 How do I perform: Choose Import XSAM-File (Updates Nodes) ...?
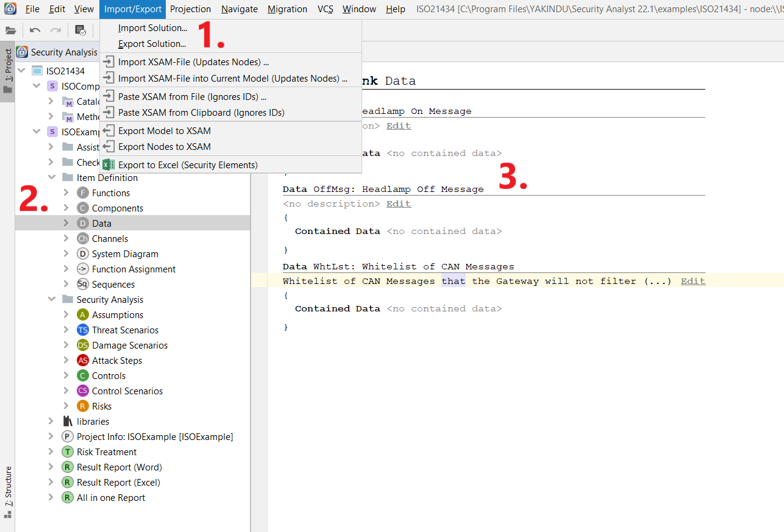tap(193, 62)
